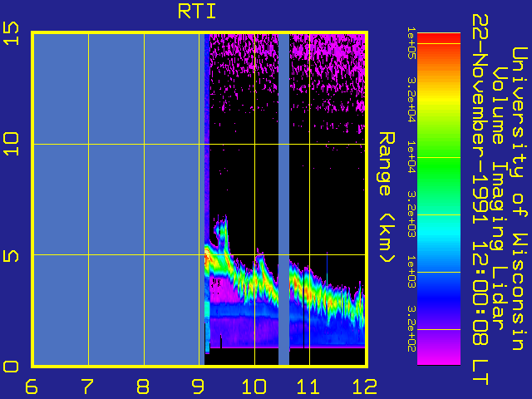Click the colorbar label 1e+03
The height and width of the screenshot is (399, 532).
(x=411, y=272)
